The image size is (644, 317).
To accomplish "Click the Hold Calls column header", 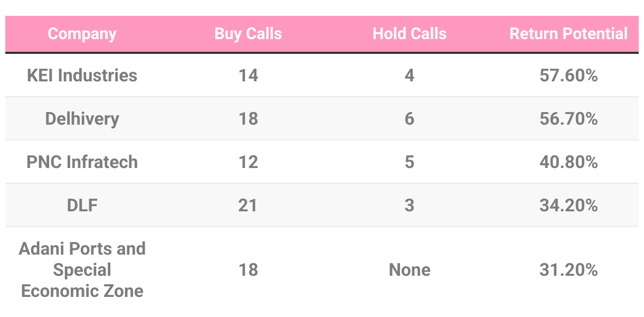I will pyautogui.click(x=410, y=34).
